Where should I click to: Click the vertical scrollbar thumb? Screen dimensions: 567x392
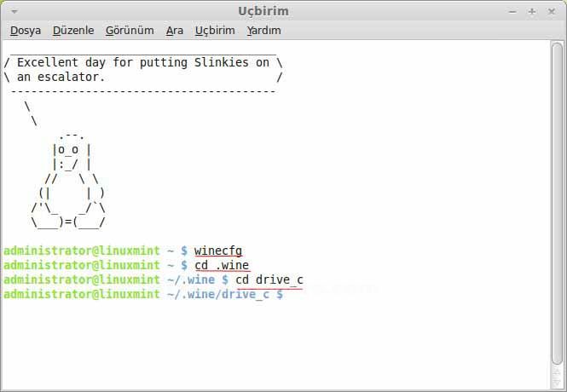(558, 205)
